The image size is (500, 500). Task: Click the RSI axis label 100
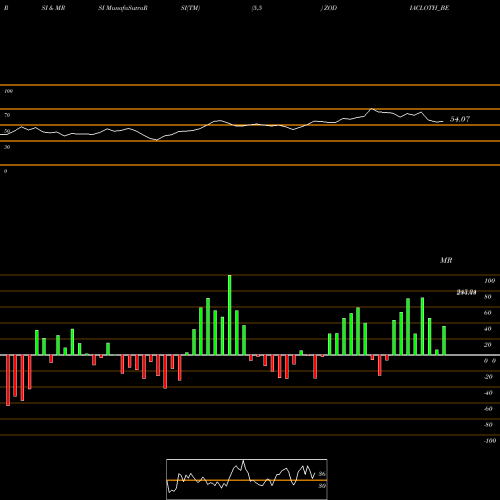pyautogui.click(x=9, y=91)
